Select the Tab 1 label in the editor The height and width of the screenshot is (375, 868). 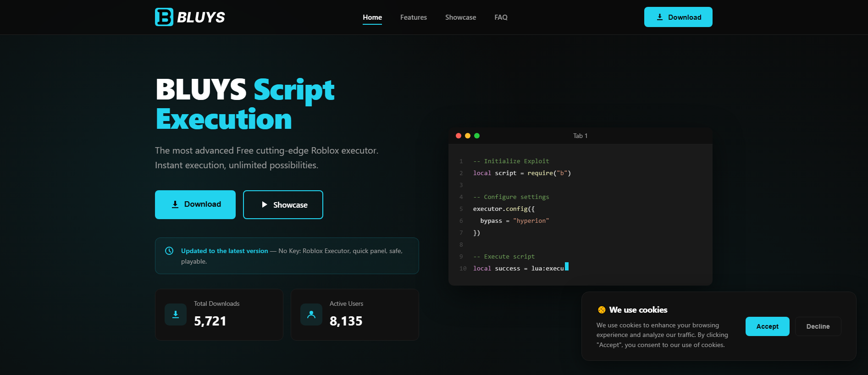click(x=581, y=136)
